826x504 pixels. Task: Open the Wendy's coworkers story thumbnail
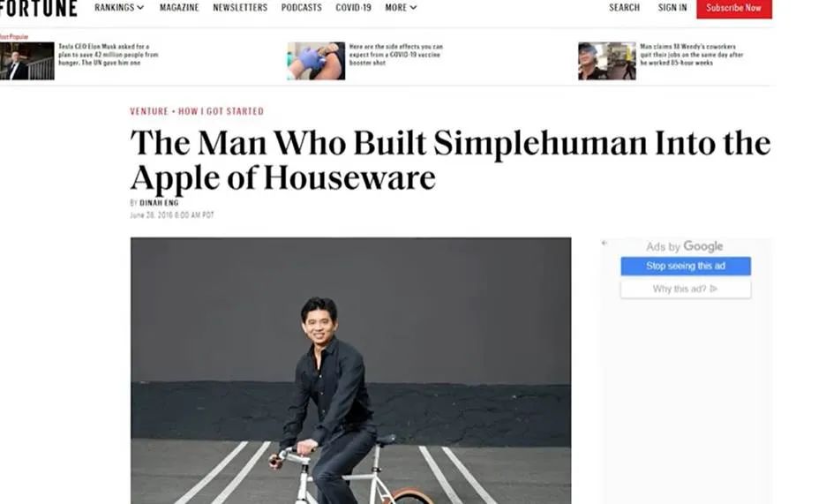(607, 61)
